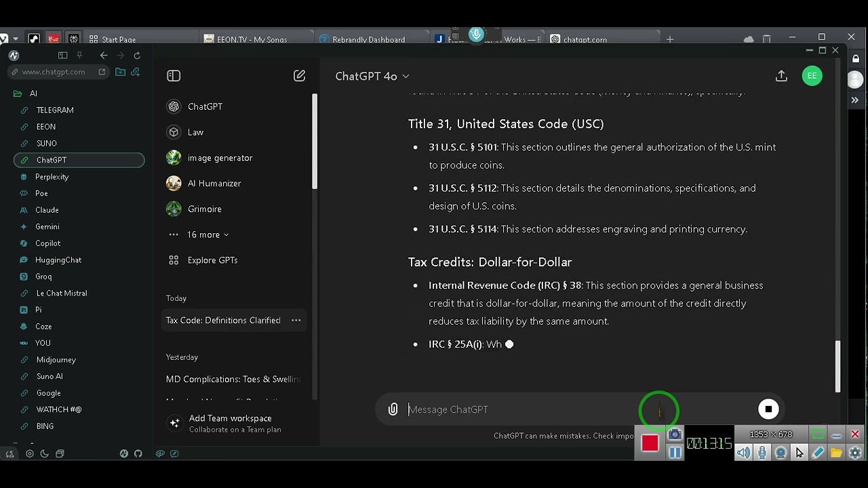Viewport: 868px width, 488px height.
Task: Take a screenshot with camera icon
Action: 675,434
